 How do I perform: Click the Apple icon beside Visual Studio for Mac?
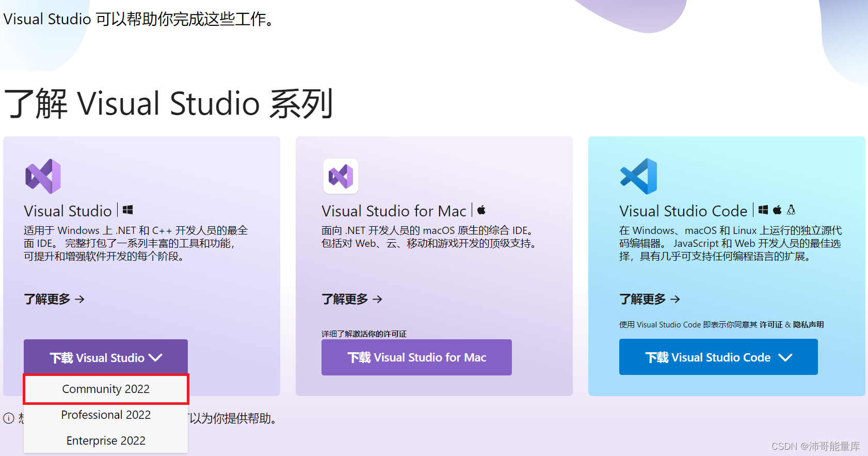[481, 210]
